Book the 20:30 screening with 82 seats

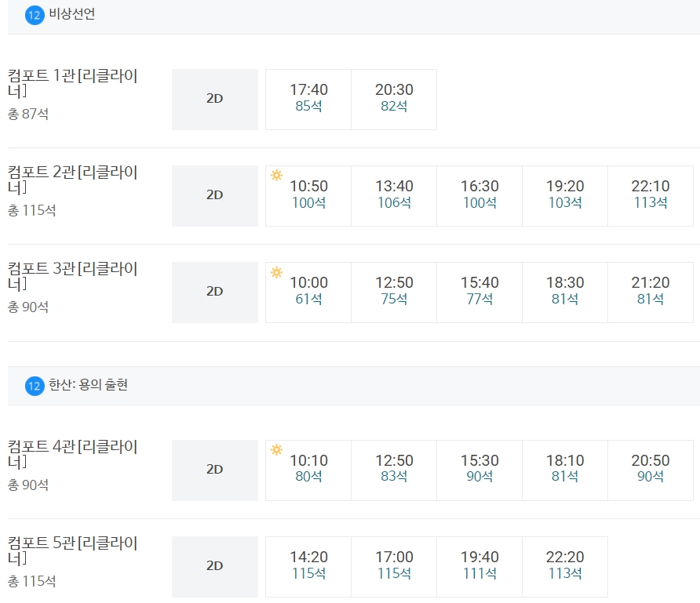click(x=393, y=99)
